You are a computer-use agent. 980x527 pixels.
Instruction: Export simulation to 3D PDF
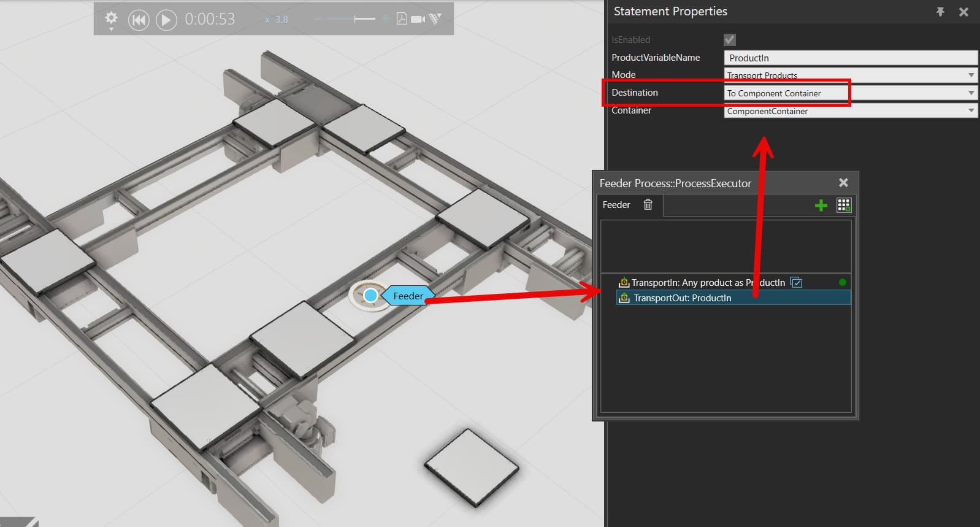[x=402, y=18]
